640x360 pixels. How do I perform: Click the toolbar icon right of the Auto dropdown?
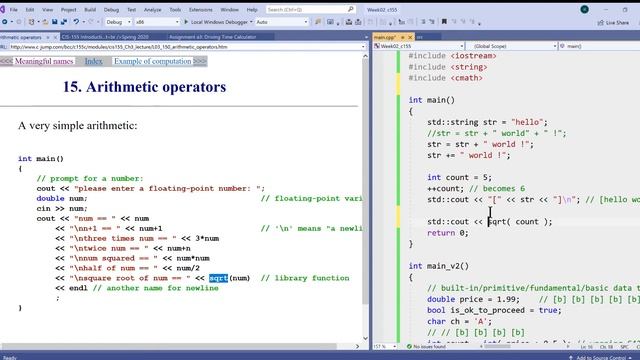point(318,22)
